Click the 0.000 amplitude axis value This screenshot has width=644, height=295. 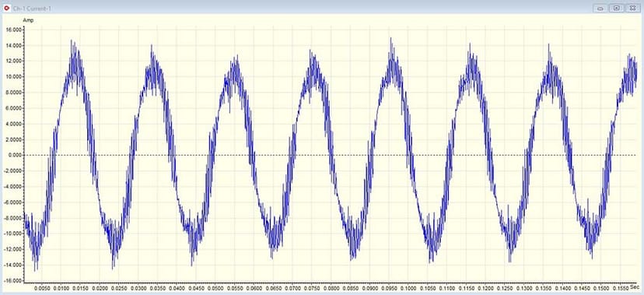point(15,156)
